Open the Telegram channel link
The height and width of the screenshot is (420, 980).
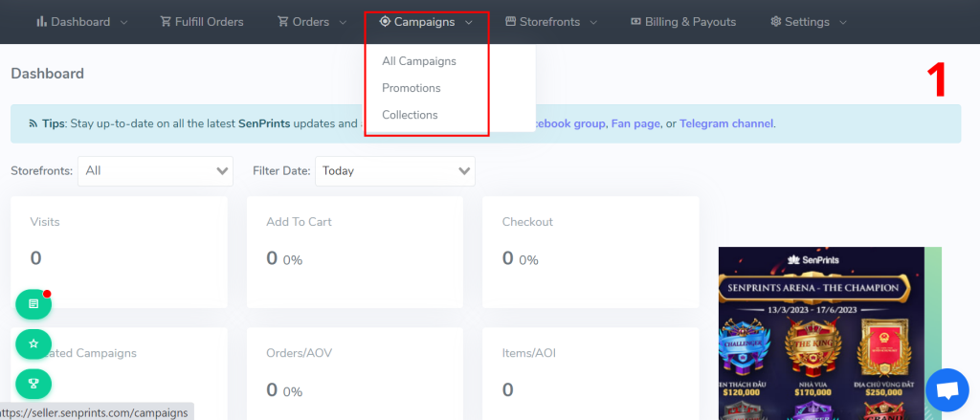tap(726, 123)
